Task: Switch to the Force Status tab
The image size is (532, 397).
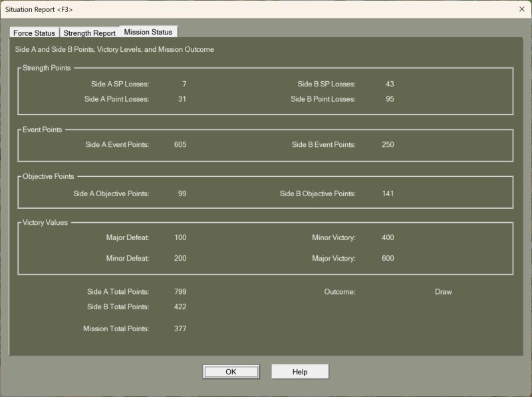Action: pyautogui.click(x=34, y=33)
